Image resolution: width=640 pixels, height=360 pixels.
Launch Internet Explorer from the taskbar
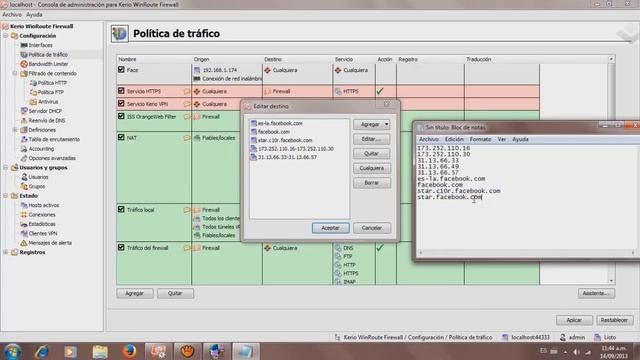(x=42, y=351)
